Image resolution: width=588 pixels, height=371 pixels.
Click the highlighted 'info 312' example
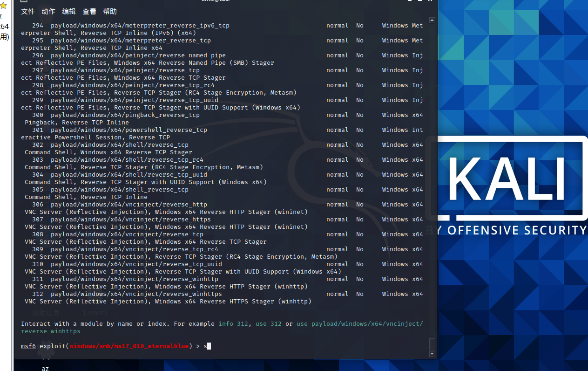[x=233, y=324]
